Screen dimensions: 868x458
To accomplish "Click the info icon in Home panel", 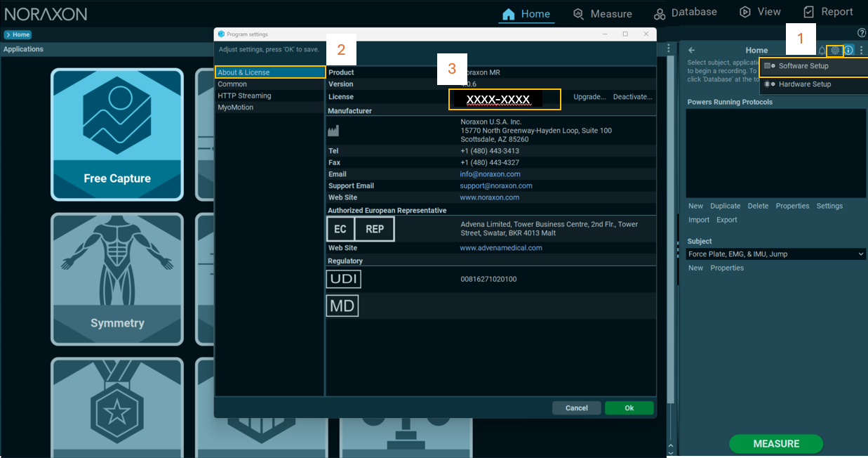I will (848, 51).
